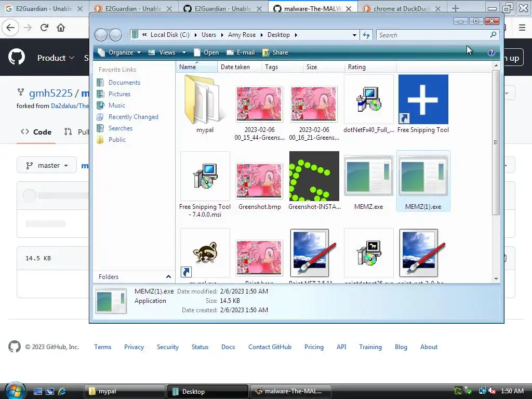Screen dimensions: 532x399
Task: Click the Explorer forward arrow button
Action: point(116,35)
